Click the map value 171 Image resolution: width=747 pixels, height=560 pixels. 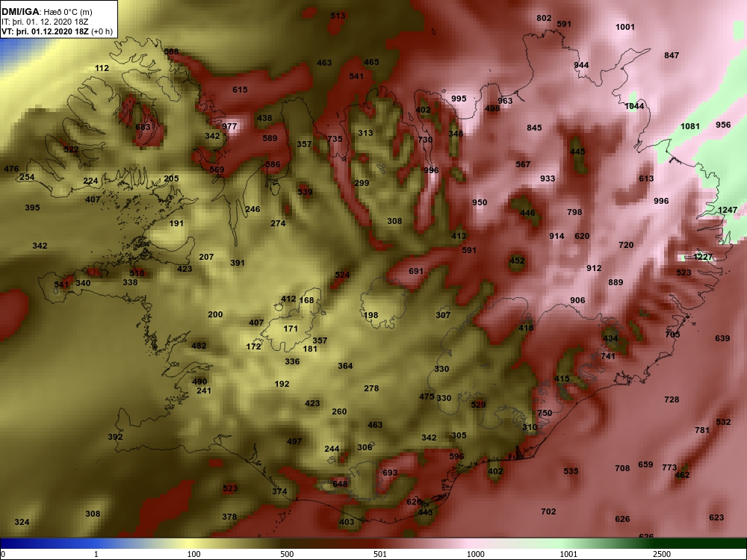point(291,329)
